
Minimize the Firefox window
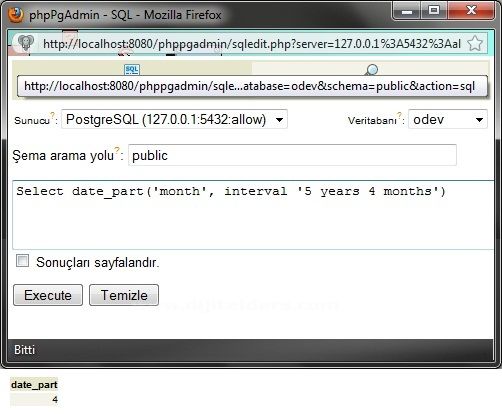(407, 11)
